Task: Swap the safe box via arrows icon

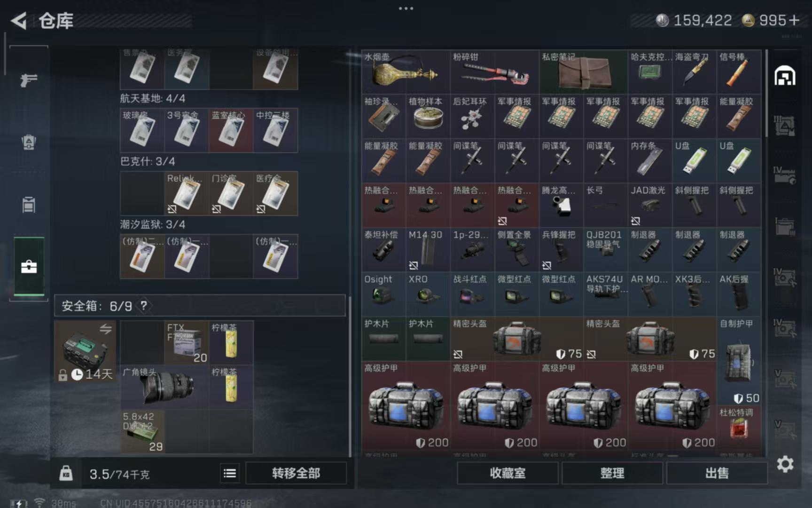Action: tap(106, 329)
